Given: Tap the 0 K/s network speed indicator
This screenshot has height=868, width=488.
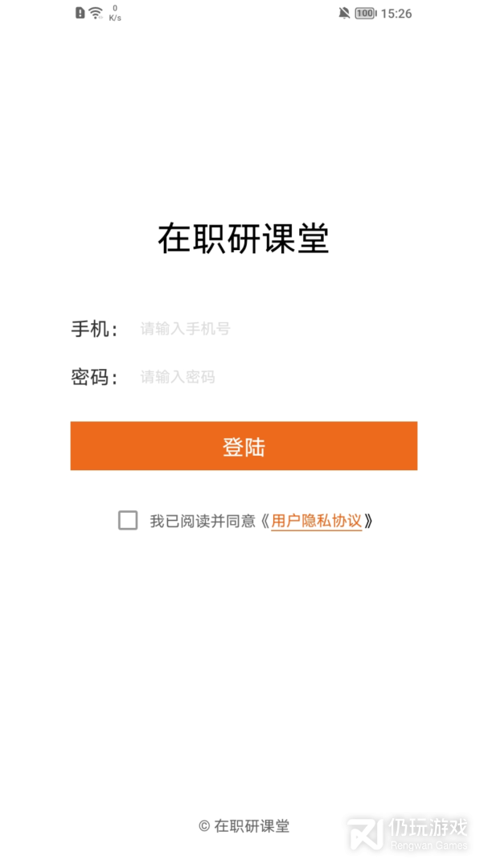Looking at the screenshot, I should pyautogui.click(x=115, y=13).
